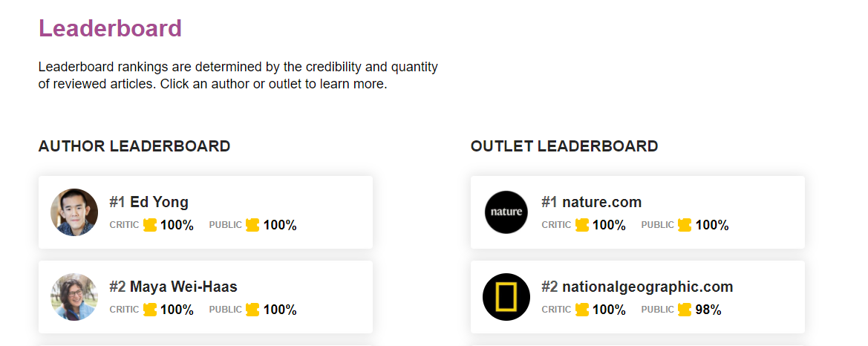Click the National Geographic yellow frame logo
Screen dimensions: 868x346
[506, 297]
